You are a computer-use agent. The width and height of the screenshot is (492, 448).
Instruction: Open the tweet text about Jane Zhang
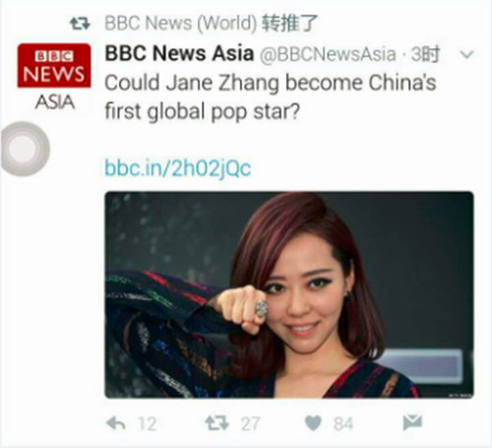271,97
